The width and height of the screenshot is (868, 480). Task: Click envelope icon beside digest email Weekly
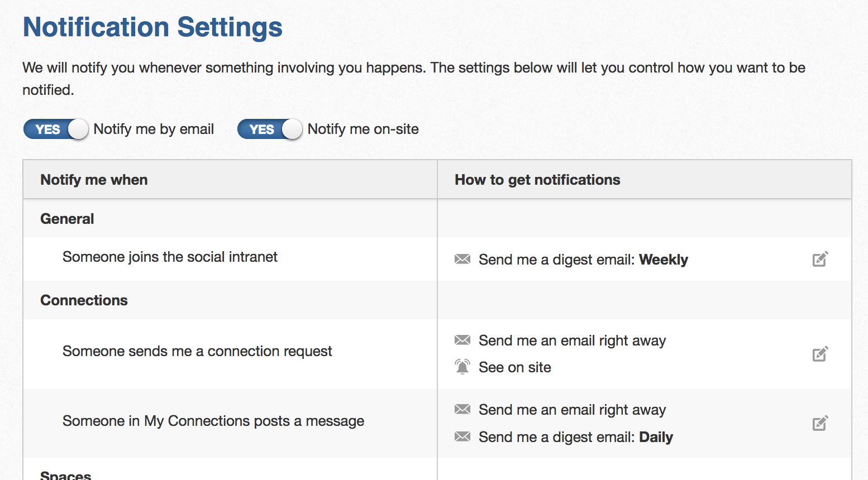pyautogui.click(x=462, y=259)
